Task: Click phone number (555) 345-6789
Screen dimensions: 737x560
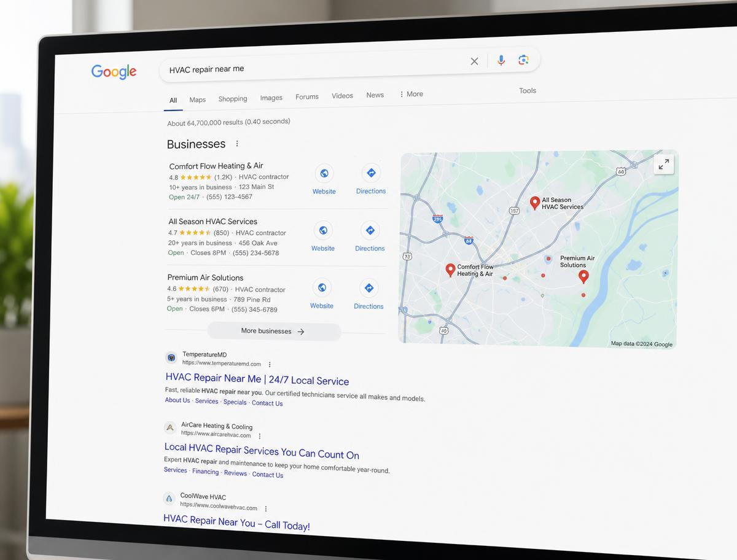Action: pos(254,309)
